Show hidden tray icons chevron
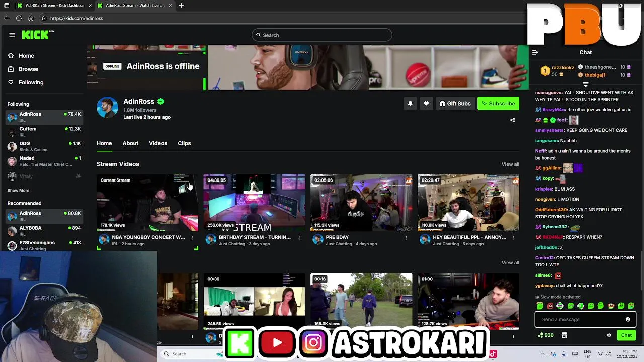 pos(542,354)
